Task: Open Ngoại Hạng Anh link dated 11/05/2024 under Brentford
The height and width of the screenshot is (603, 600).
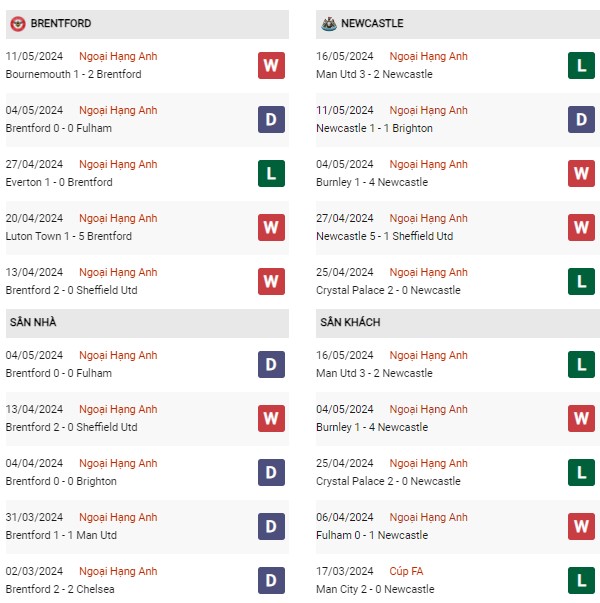Action: (118, 56)
